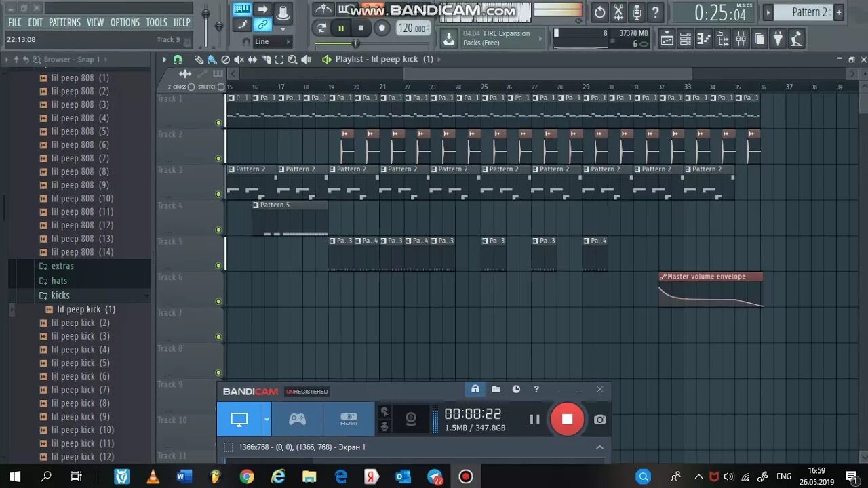Open the FILE menu

[x=15, y=22]
